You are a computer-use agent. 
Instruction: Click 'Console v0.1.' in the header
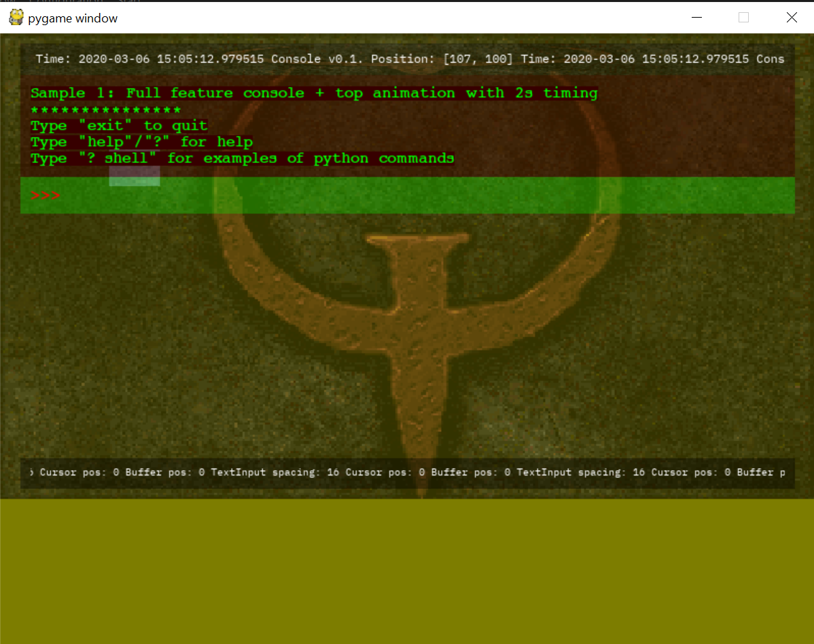click(317, 58)
